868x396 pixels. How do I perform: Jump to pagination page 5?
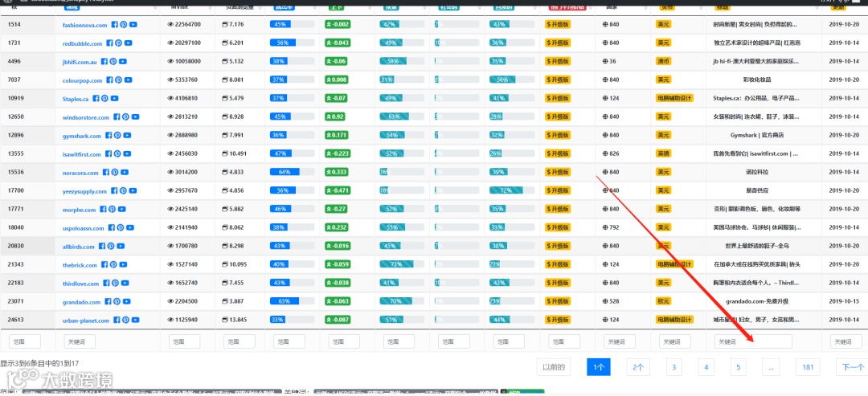click(x=738, y=367)
